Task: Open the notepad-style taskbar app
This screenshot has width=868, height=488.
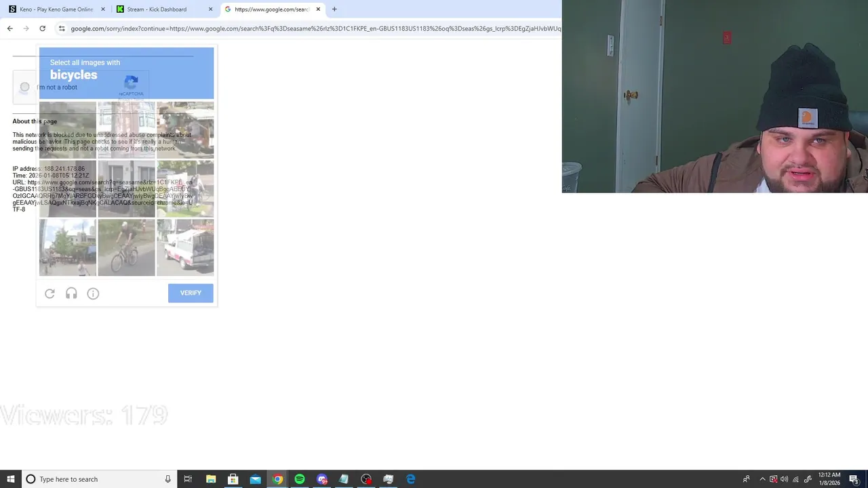Action: pos(344,479)
